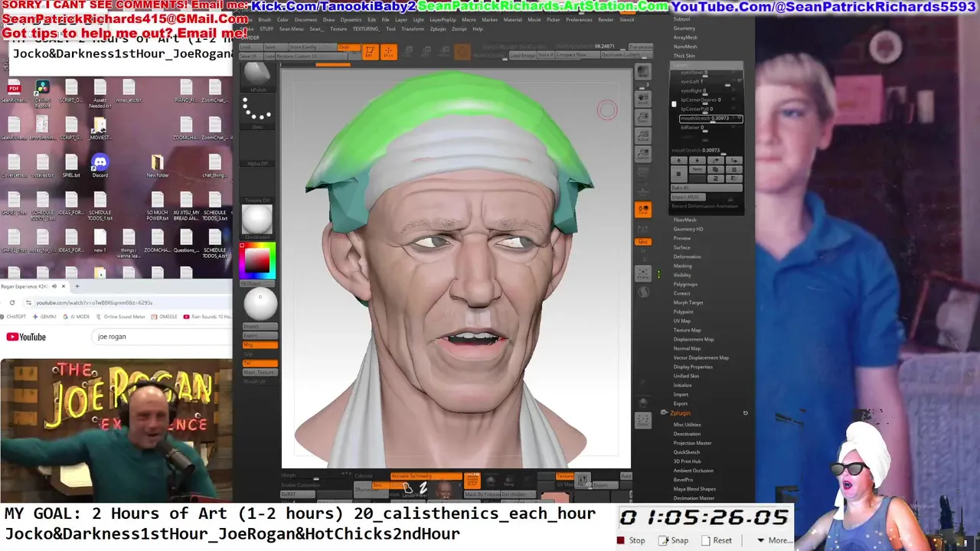Click the Load Image button
980x551 pixels.
pos(523,55)
